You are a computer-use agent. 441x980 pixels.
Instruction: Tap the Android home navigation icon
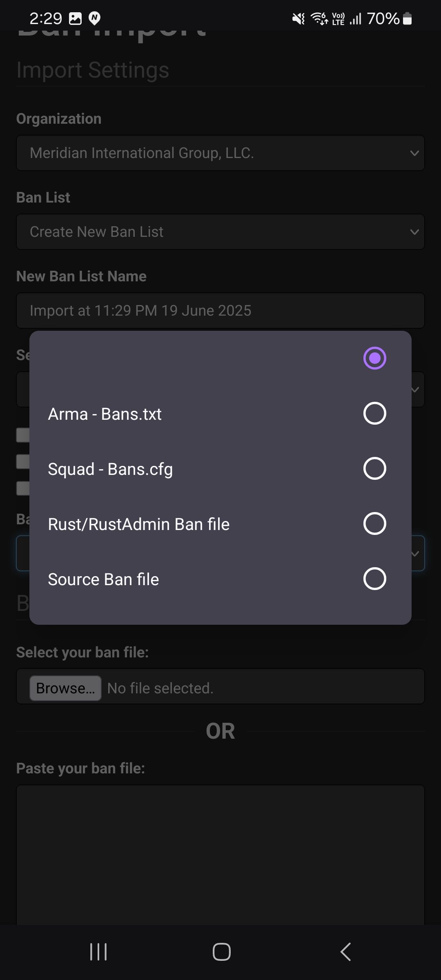(221, 952)
